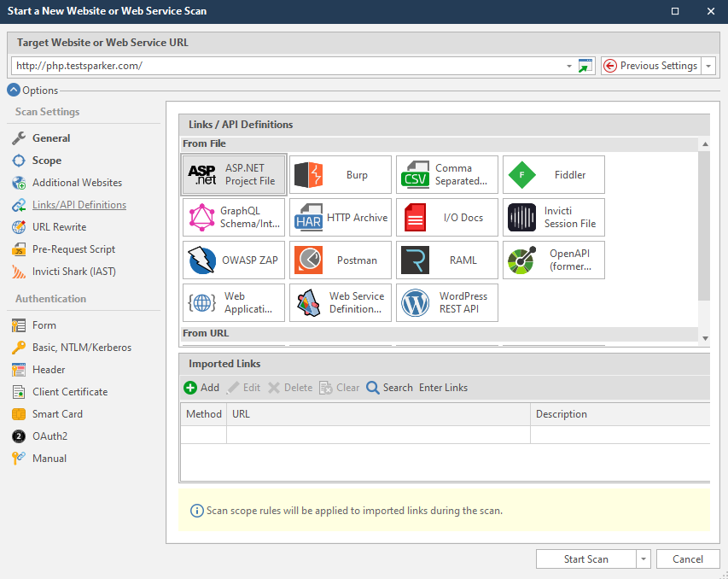
Task: Click the Previous Settings button
Action: [x=650, y=66]
